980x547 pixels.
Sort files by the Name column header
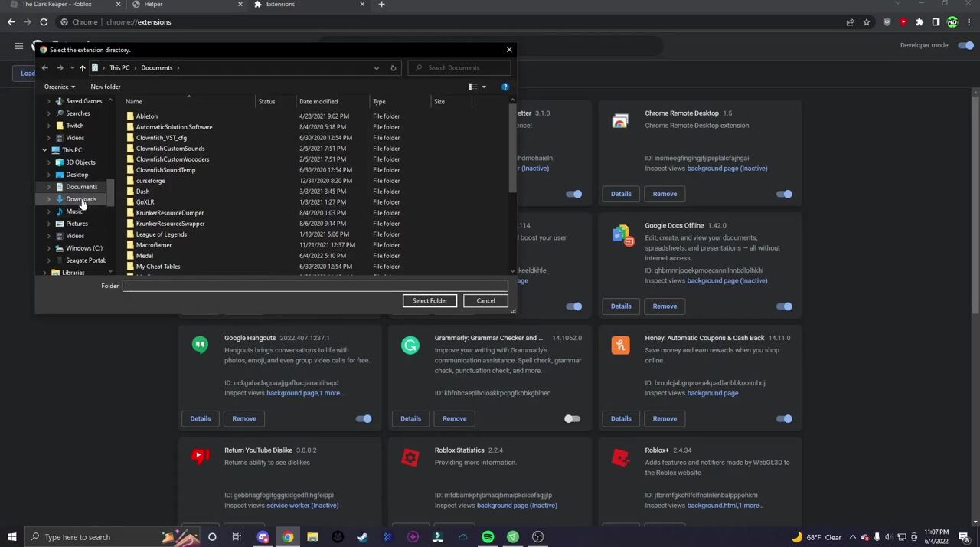point(188,101)
